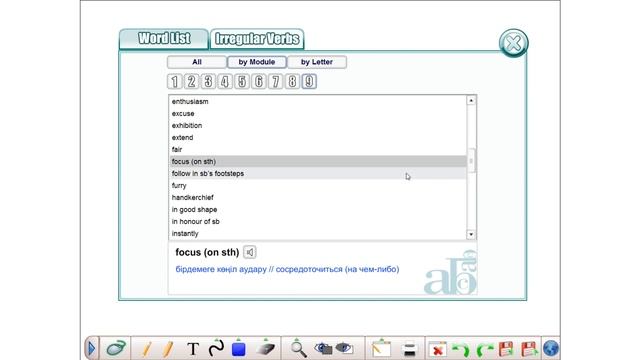This screenshot has width=640, height=360.
Task: Select the word "instantly"
Action: click(x=318, y=233)
